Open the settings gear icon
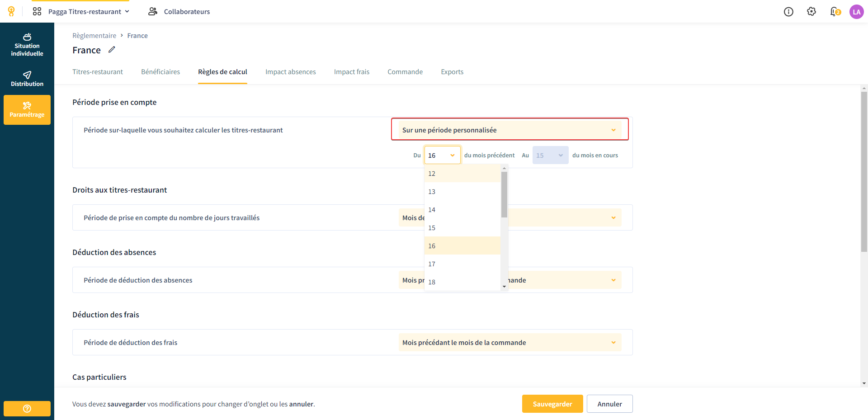 tap(811, 11)
